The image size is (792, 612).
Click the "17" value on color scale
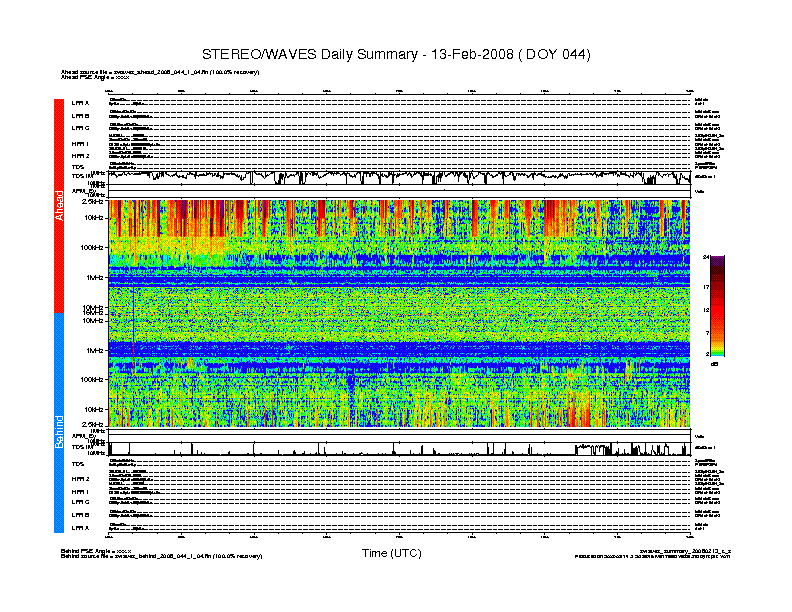click(x=706, y=287)
